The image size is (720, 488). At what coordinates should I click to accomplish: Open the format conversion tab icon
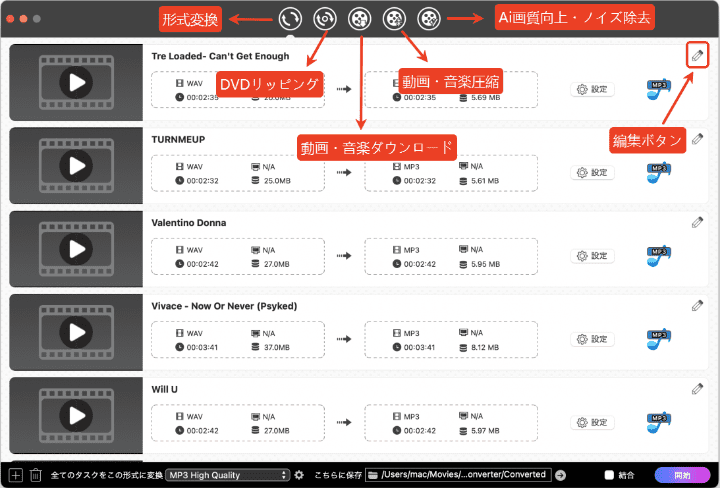click(x=291, y=18)
